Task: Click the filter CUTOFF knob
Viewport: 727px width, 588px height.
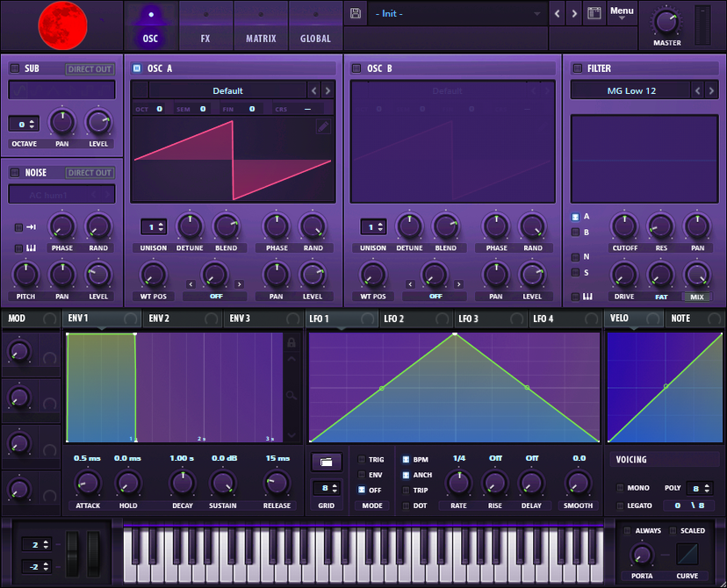Action: coord(624,226)
